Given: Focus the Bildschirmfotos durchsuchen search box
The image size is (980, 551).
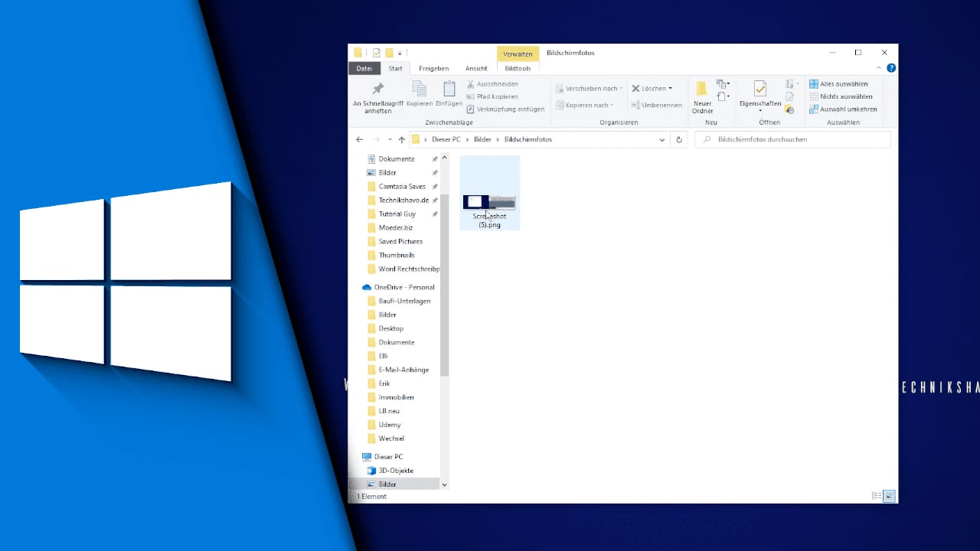Looking at the screenshot, I should click(x=792, y=140).
